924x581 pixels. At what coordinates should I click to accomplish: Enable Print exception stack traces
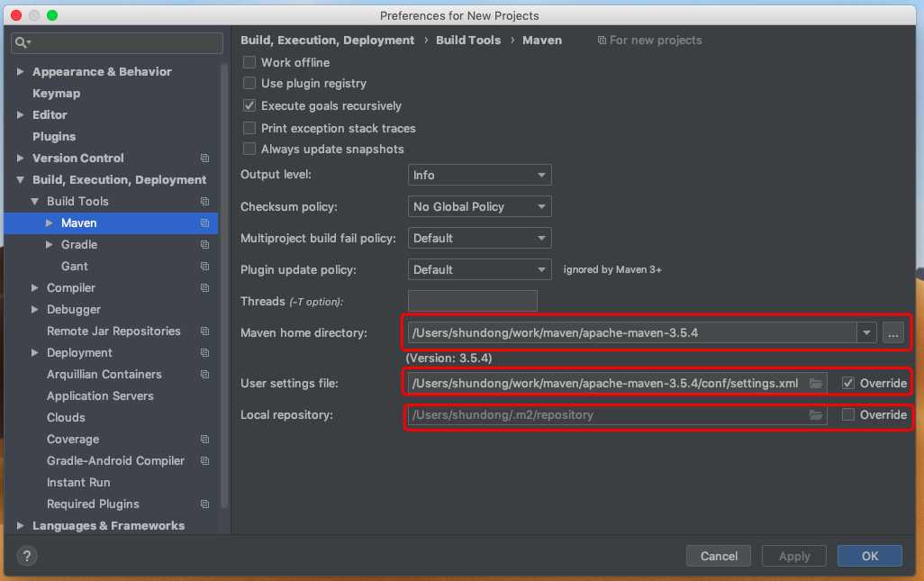pyautogui.click(x=249, y=128)
